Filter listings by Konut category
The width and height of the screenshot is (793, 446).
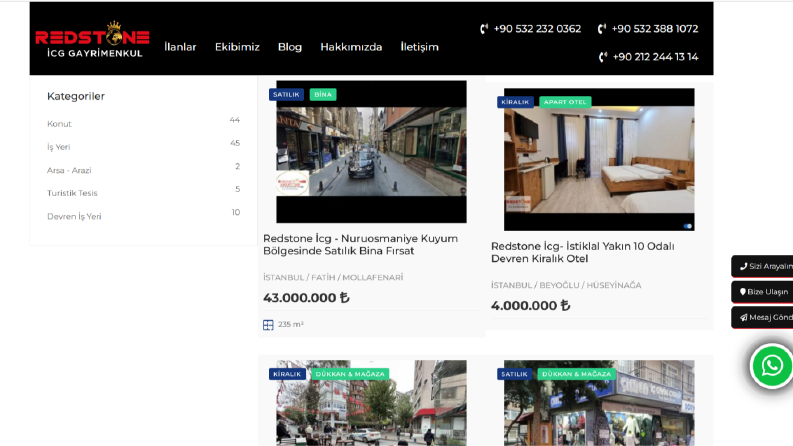pyautogui.click(x=59, y=124)
